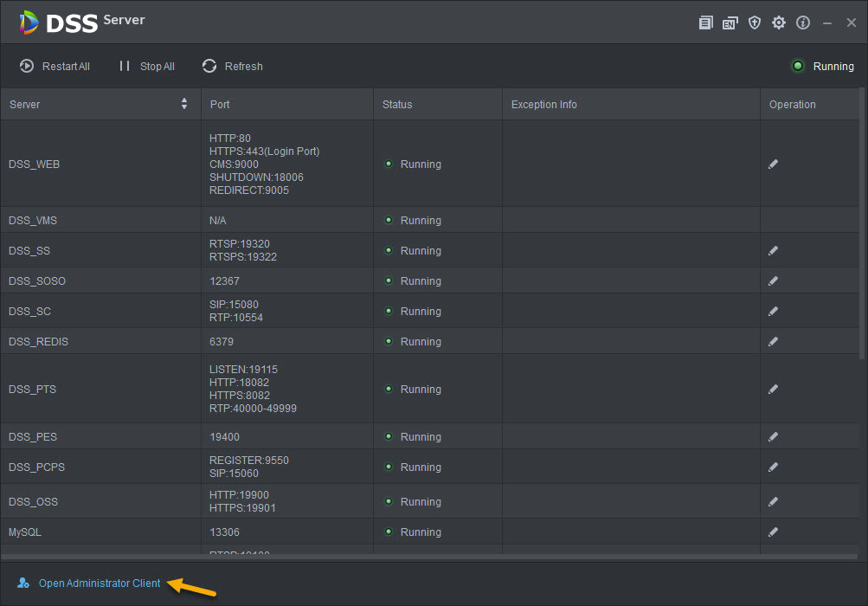The width and height of the screenshot is (868, 606).
Task: Refresh the server status list
Action: pyautogui.click(x=233, y=67)
